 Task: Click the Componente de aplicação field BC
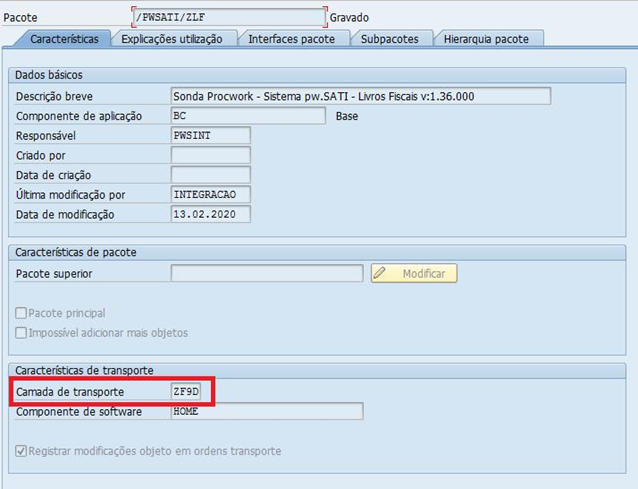(248, 116)
